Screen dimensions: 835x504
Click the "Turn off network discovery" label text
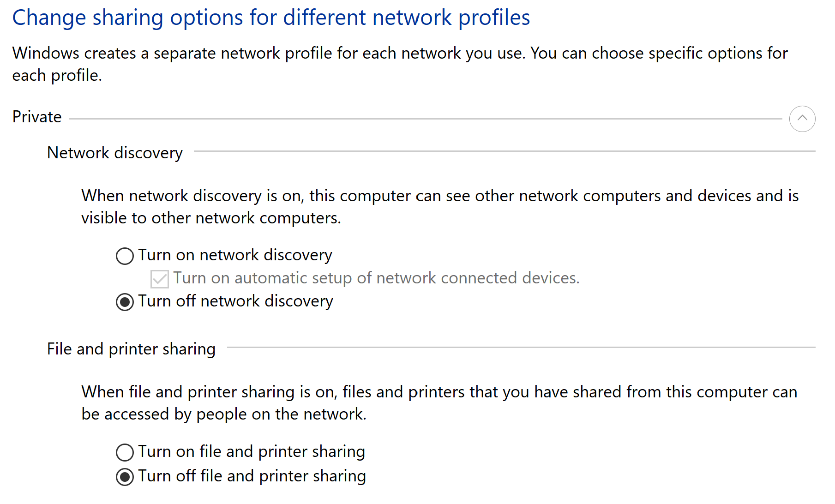click(235, 301)
